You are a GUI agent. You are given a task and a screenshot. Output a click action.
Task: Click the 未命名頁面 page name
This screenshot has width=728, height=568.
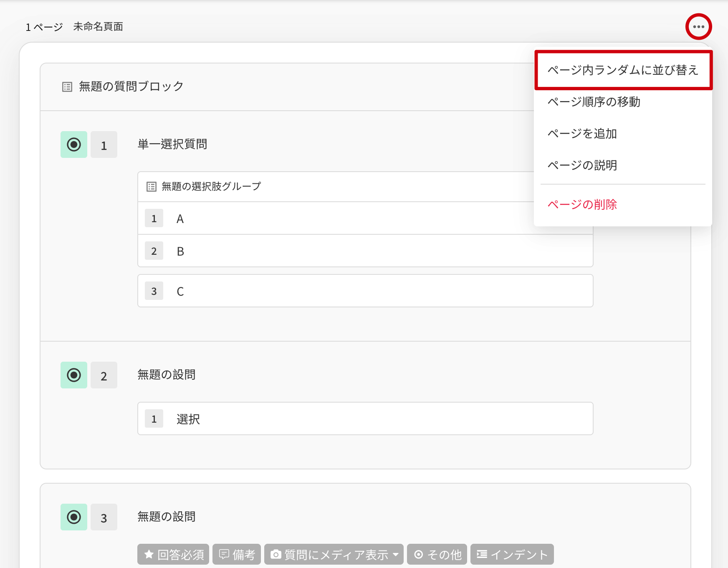click(x=98, y=27)
